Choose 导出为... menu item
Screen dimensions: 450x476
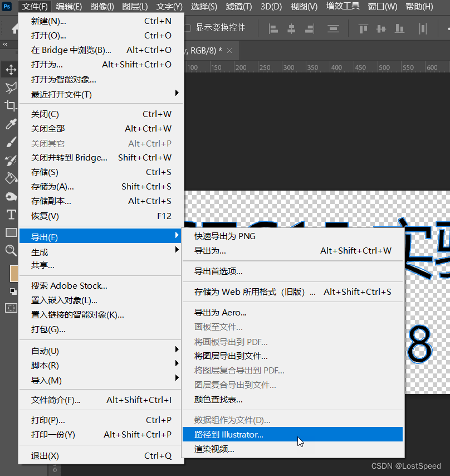[292, 250]
